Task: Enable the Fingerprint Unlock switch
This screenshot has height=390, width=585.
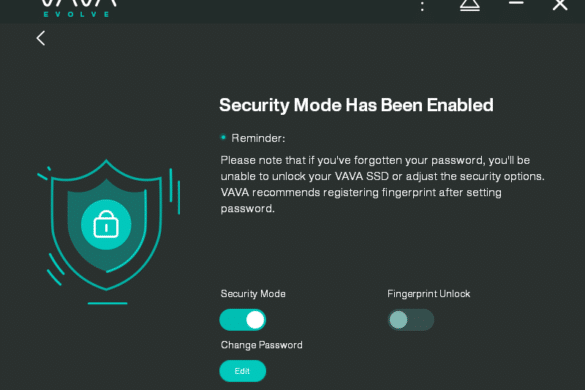Action: pyautogui.click(x=411, y=320)
